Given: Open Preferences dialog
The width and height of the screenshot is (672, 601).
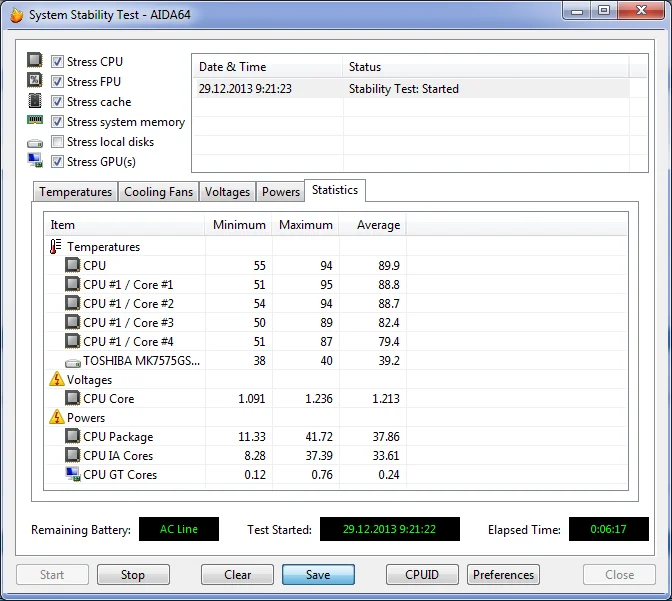Looking at the screenshot, I should point(503,574).
